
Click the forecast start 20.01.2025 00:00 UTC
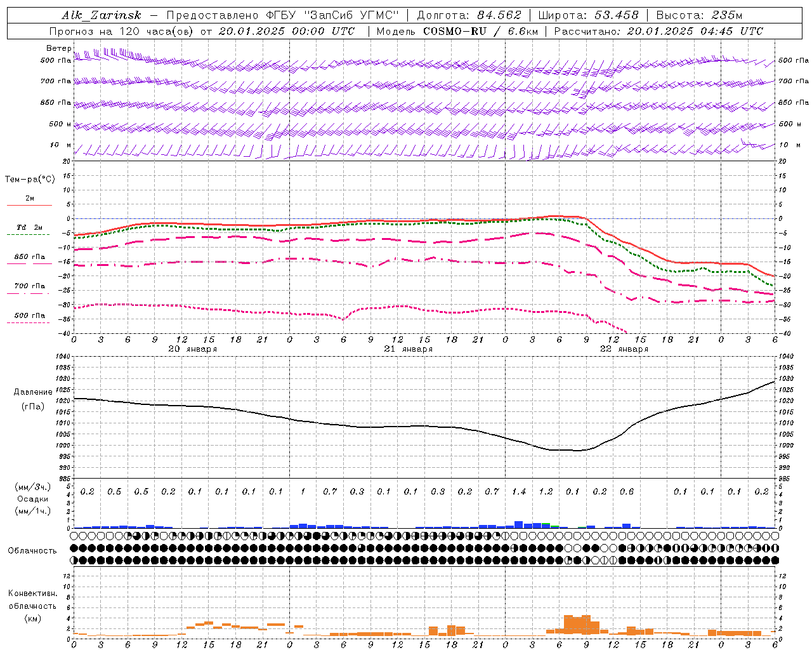287,31
